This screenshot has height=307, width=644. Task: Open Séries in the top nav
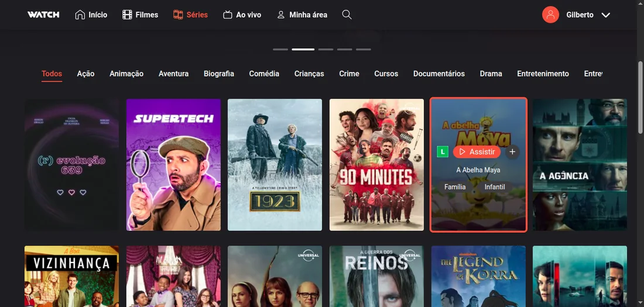pos(197,15)
